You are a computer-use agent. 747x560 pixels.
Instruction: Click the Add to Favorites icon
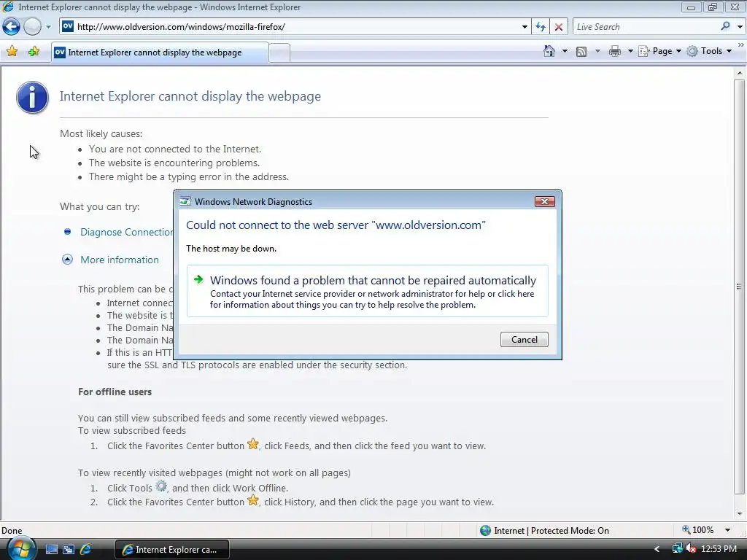(34, 52)
